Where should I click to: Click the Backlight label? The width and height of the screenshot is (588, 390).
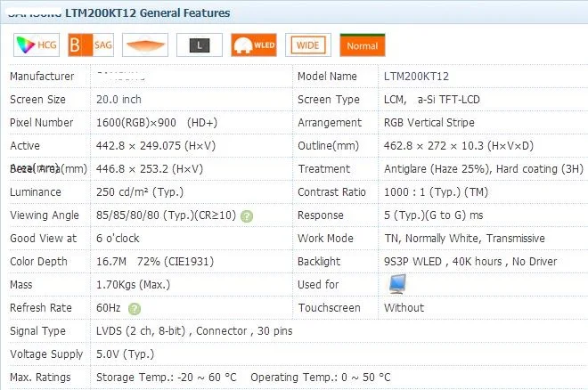[319, 262]
